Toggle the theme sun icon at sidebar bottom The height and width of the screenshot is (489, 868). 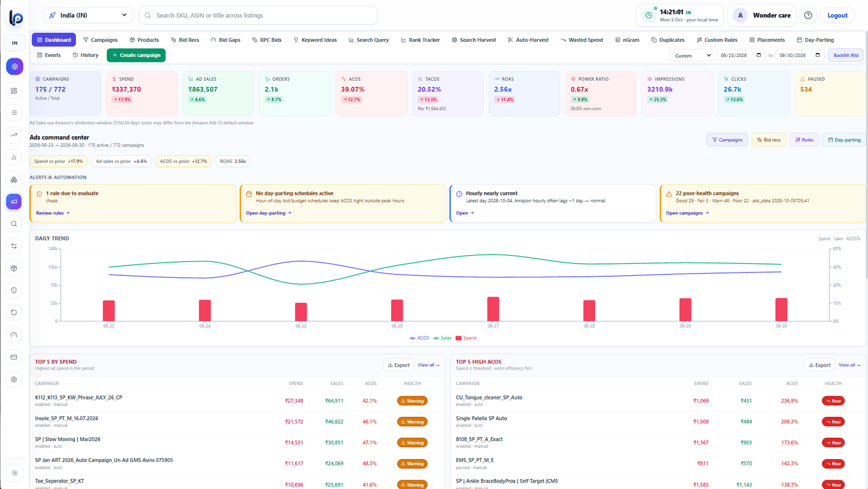[15, 473]
